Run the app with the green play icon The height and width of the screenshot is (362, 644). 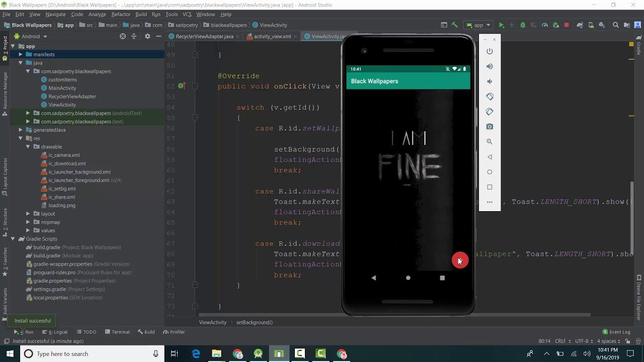(502, 25)
